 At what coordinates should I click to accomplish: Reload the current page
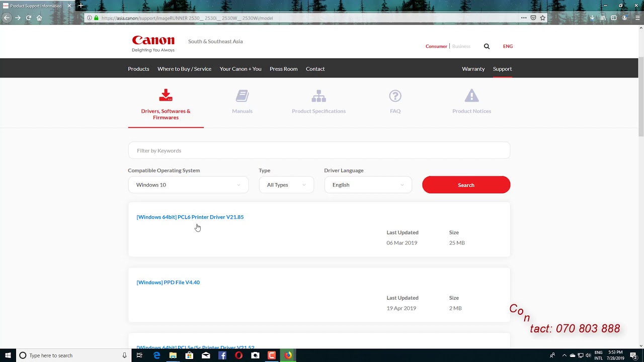click(29, 18)
